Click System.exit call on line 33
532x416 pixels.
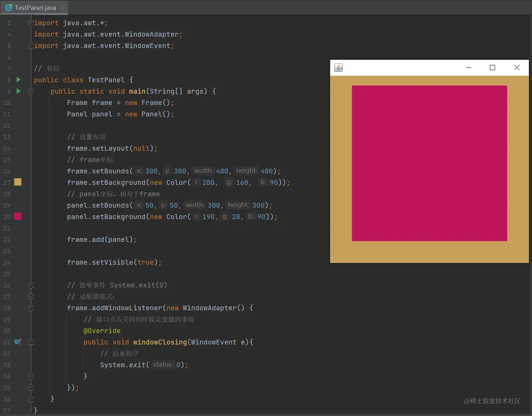144,365
